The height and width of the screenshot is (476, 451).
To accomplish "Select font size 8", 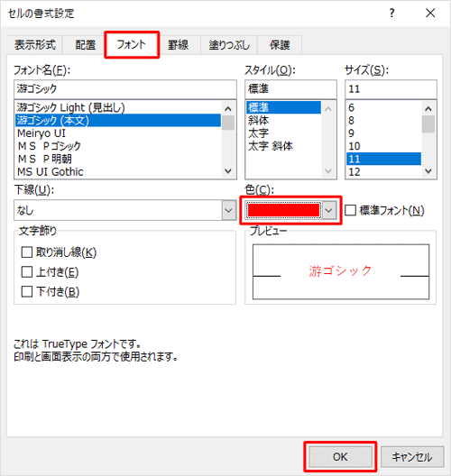I will tap(383, 120).
